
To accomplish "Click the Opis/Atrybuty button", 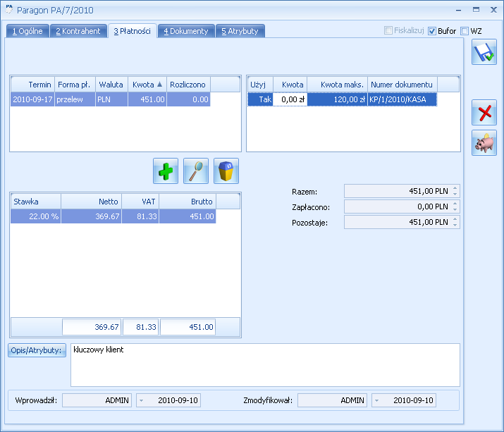I will tap(37, 350).
